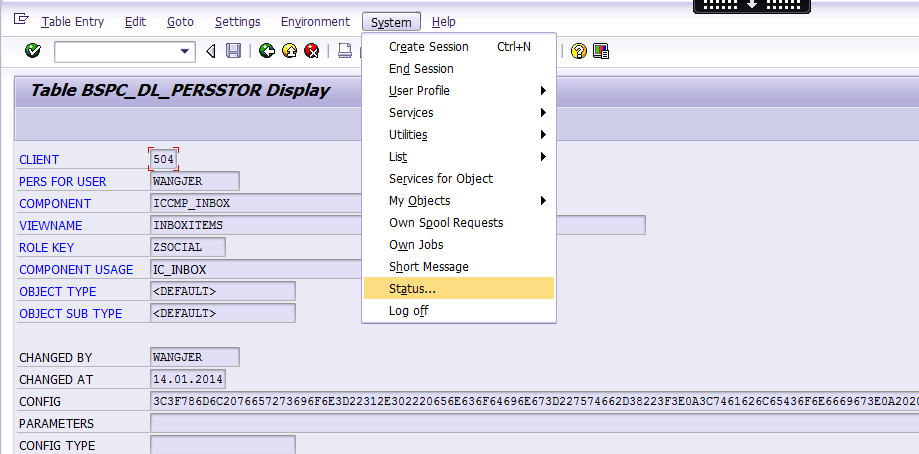Screen dimensions: 919x454
Task: Expand the My Objects submenu
Action: [458, 200]
